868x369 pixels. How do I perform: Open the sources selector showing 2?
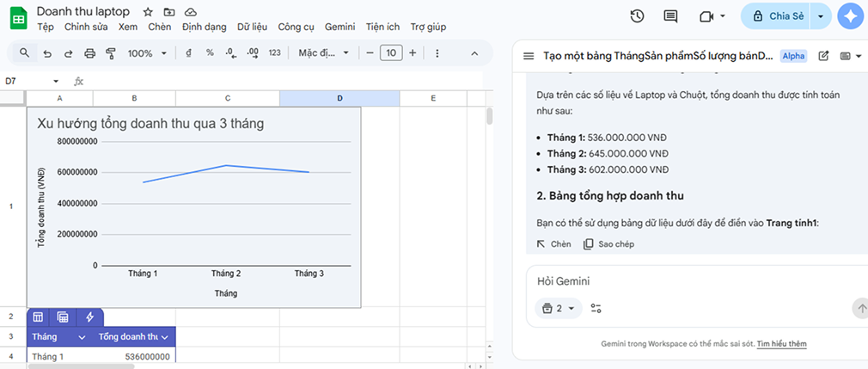559,309
